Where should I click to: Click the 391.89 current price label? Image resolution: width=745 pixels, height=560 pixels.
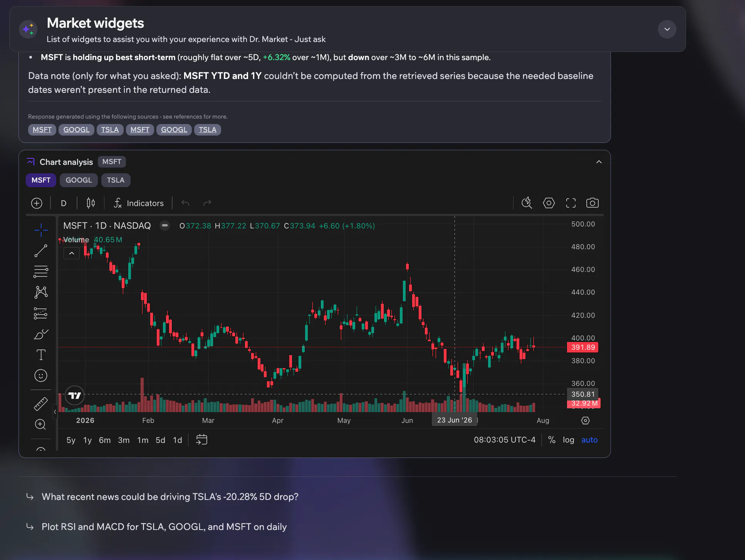583,347
